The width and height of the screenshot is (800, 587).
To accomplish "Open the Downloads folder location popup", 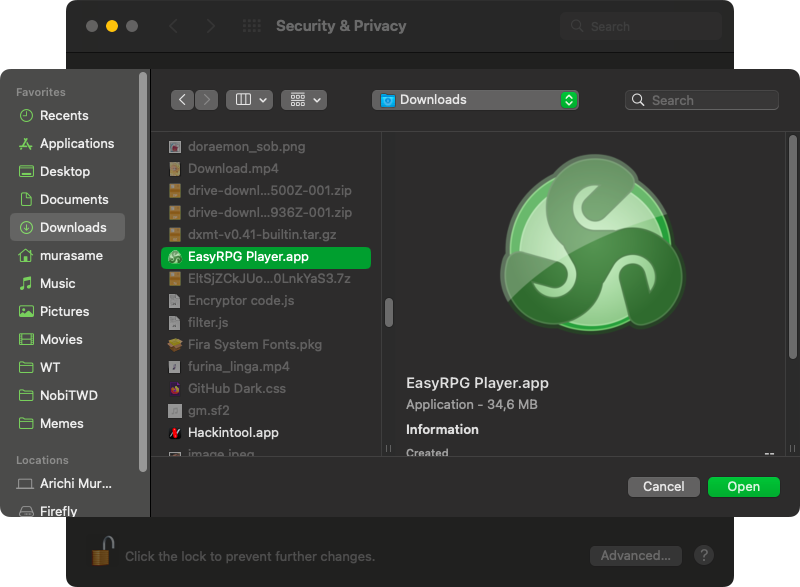I will pyautogui.click(x=475, y=100).
